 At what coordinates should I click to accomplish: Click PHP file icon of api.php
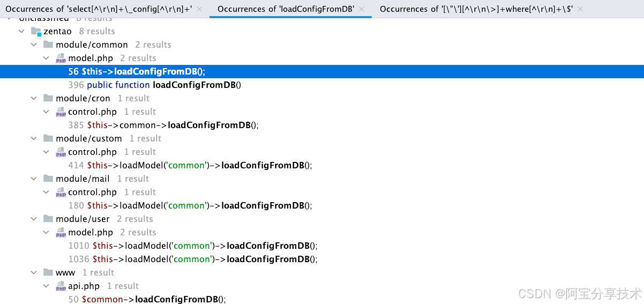tap(61, 286)
